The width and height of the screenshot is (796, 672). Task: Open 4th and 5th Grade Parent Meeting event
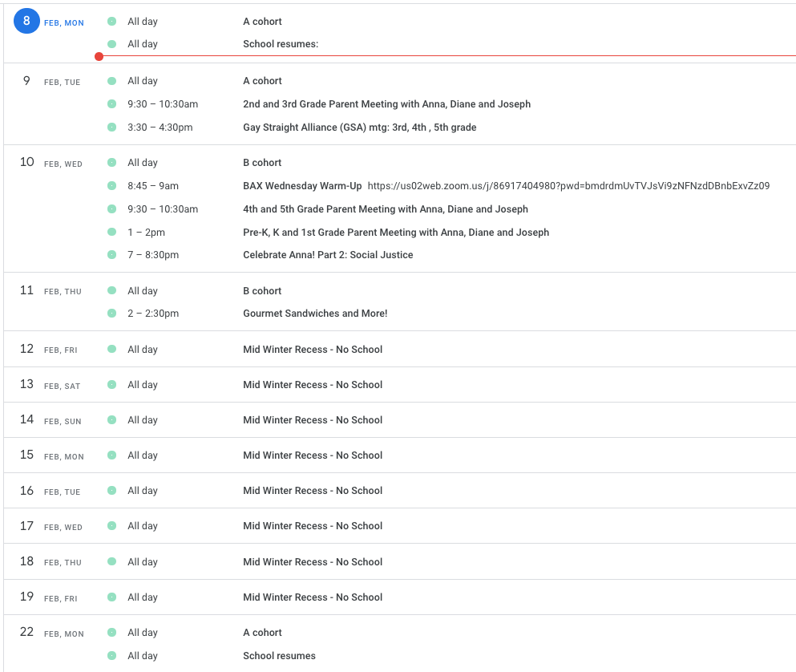(x=386, y=209)
